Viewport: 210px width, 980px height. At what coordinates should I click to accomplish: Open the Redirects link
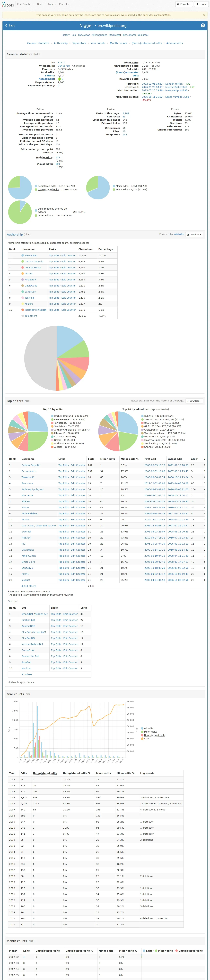(x=115, y=35)
